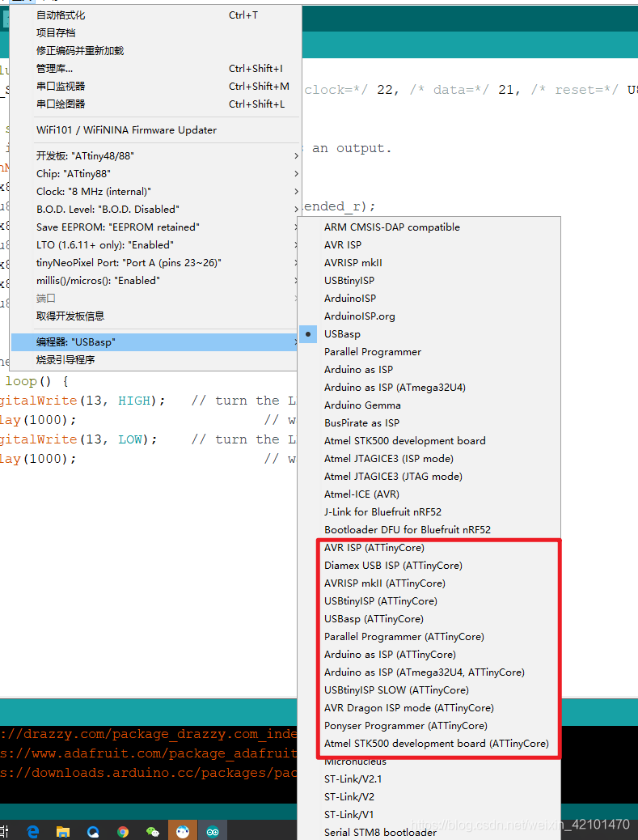This screenshot has height=840, width=638.
Task: Choose Arduino as ISP (ATmega32U4)
Action: (430, 388)
